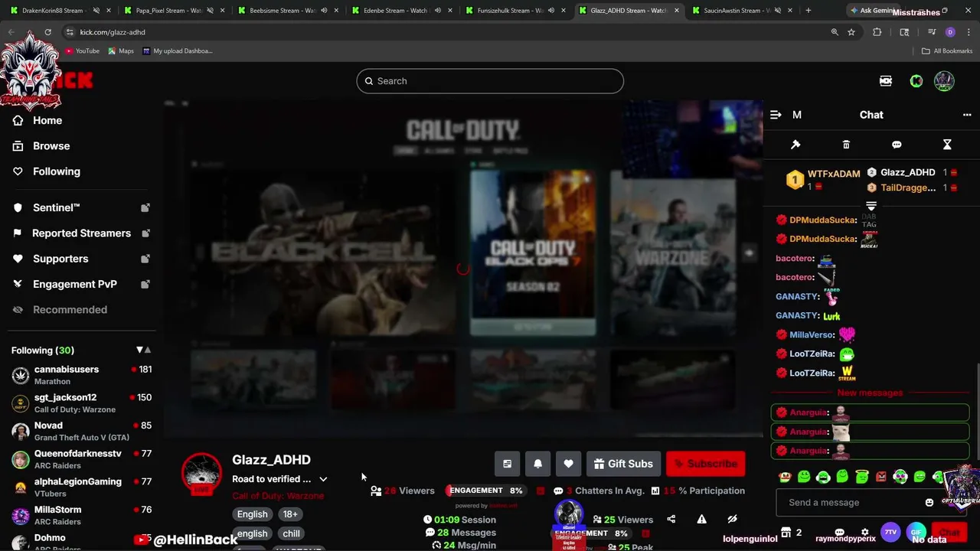Collapse the gift leaderboard with the down arrow

coord(871,206)
